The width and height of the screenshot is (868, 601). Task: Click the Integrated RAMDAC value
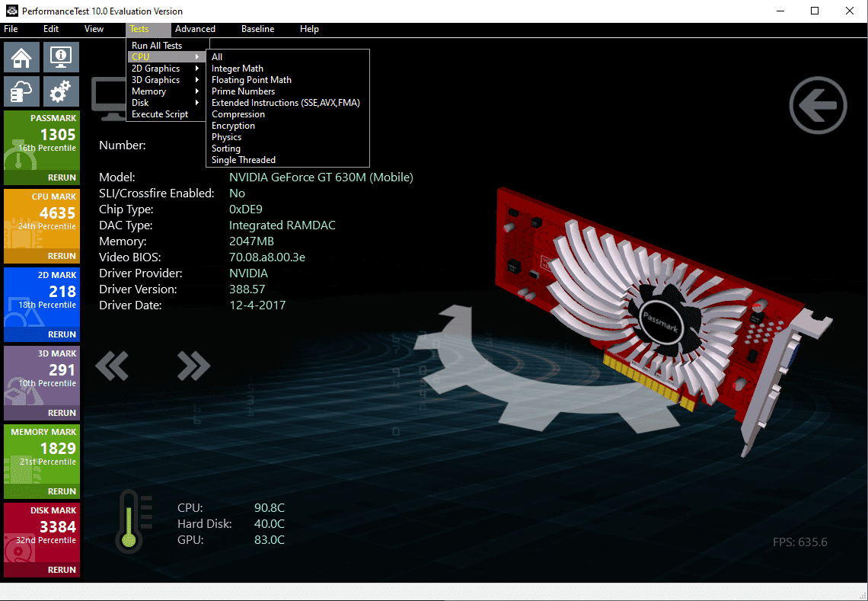click(x=282, y=225)
